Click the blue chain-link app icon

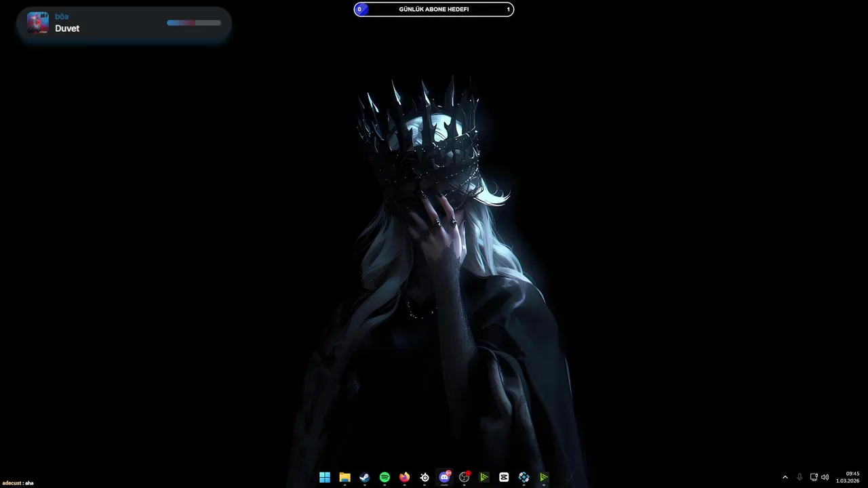pos(524,477)
